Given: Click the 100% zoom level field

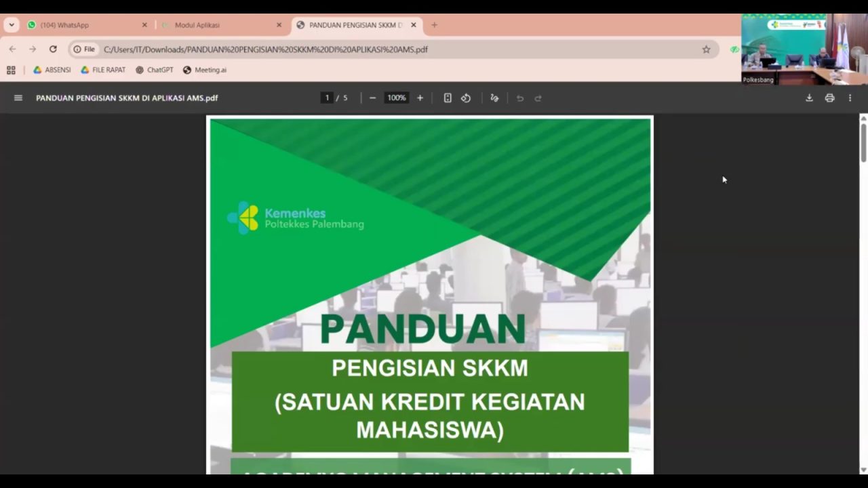Looking at the screenshot, I should pyautogui.click(x=396, y=98).
